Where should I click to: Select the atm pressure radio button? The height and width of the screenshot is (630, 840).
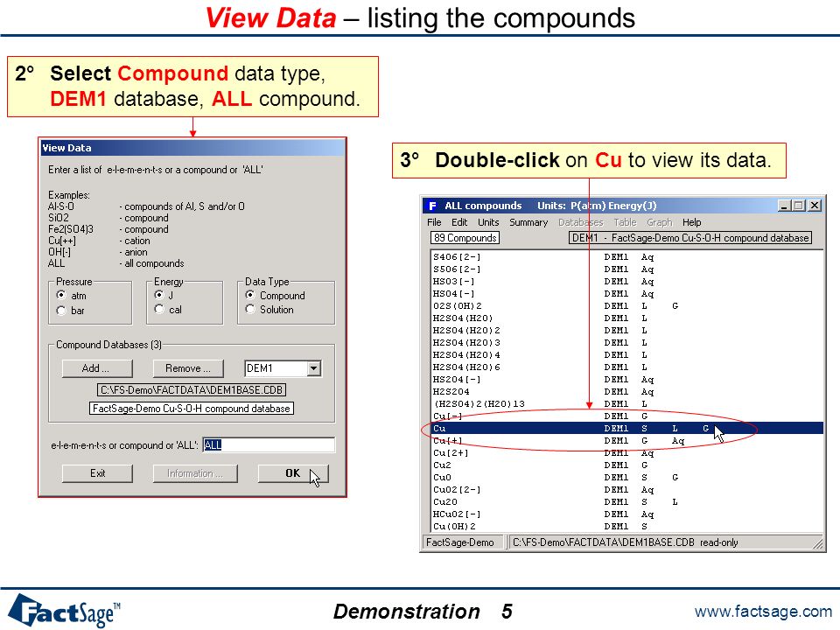pos(61,295)
